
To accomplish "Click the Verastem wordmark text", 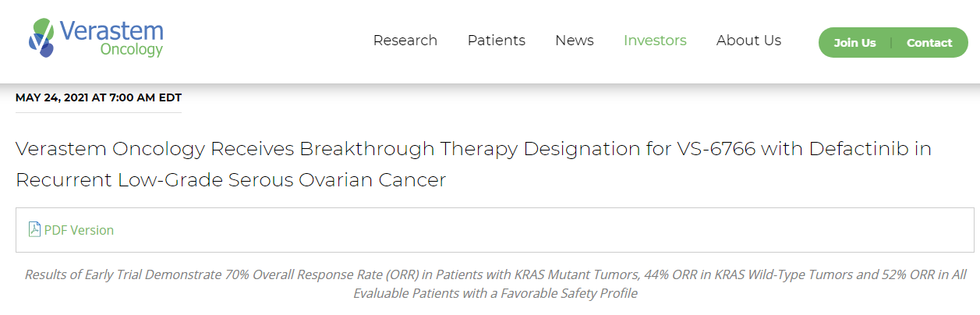I will 111,30.
